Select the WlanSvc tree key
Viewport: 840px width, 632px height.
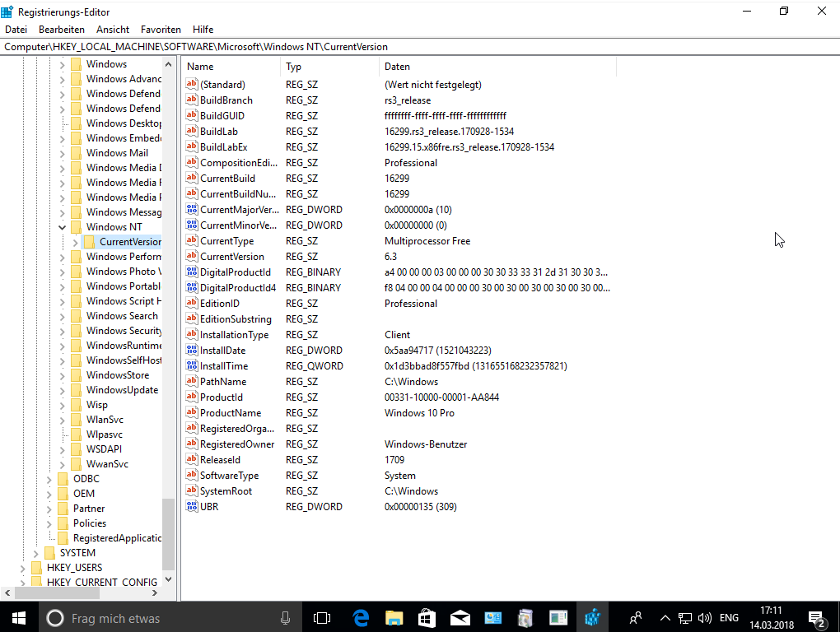pyautogui.click(x=105, y=420)
